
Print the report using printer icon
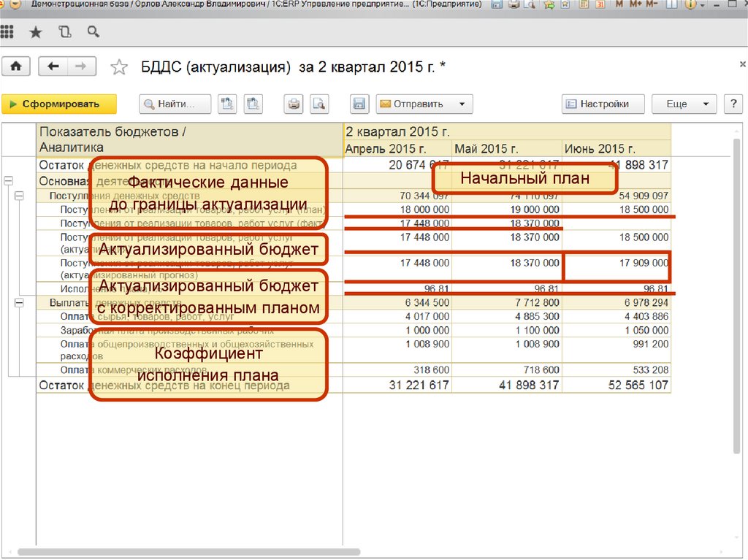coord(294,104)
